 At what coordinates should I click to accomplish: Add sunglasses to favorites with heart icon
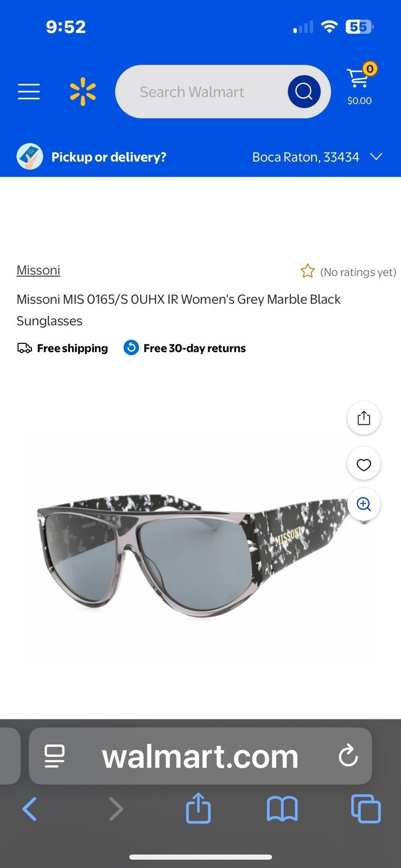(x=364, y=464)
